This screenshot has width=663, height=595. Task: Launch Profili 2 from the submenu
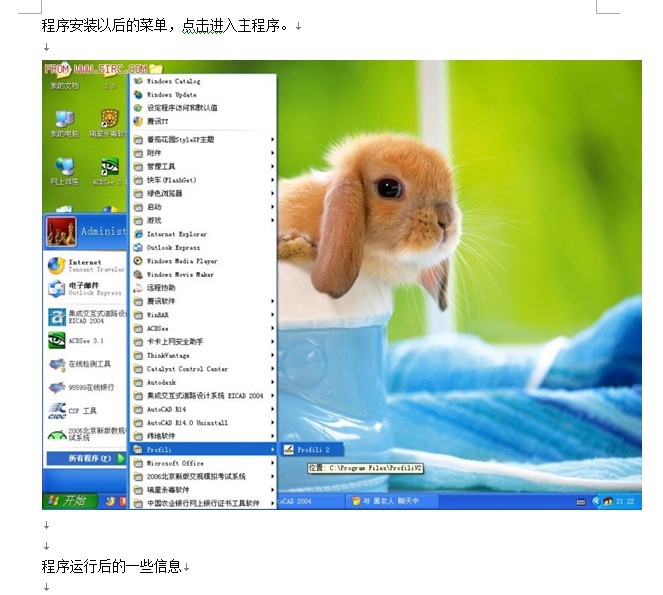pyautogui.click(x=311, y=450)
